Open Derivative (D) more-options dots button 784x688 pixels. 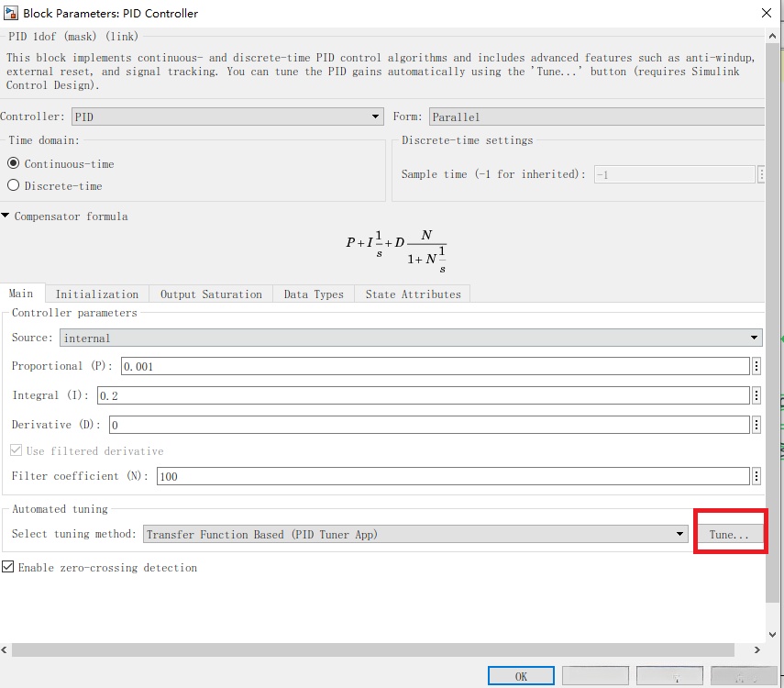tap(756, 426)
